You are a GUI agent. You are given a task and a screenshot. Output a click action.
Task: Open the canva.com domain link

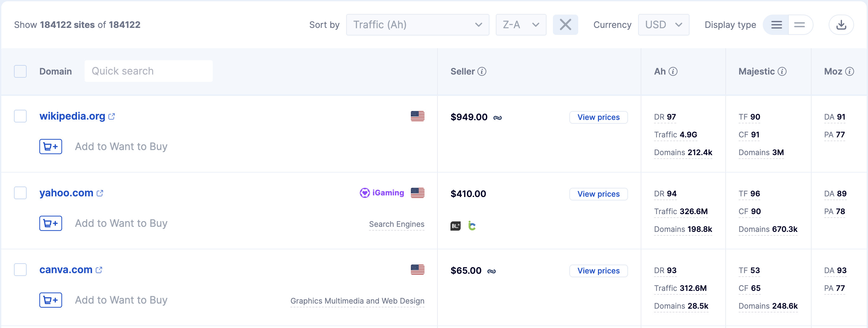[x=66, y=270]
